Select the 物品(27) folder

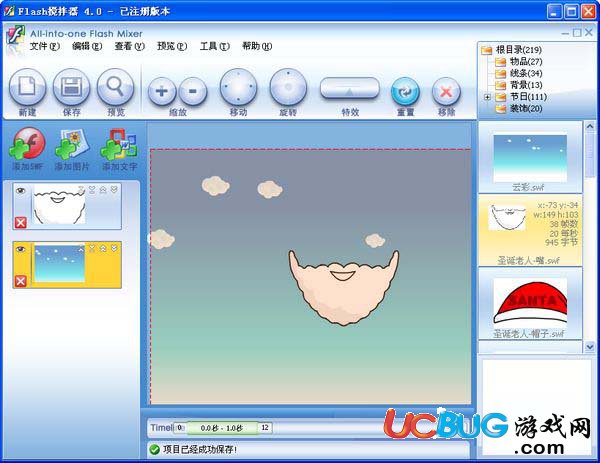pos(526,62)
